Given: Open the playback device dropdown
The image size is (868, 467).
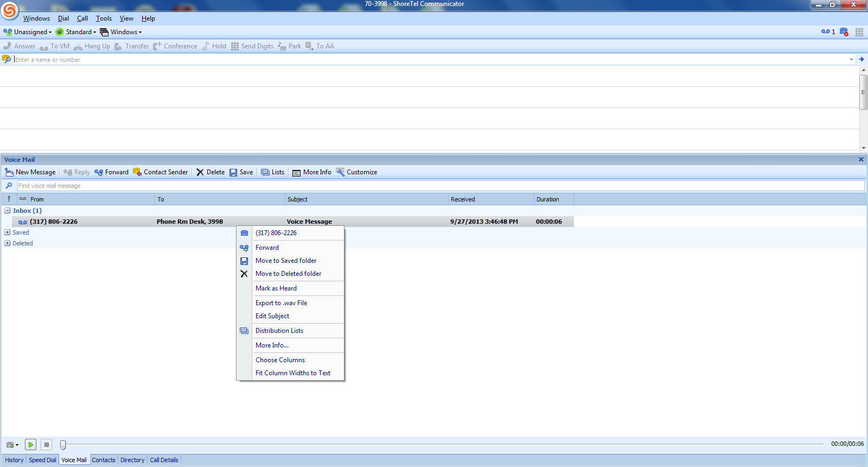Looking at the screenshot, I should pos(12,445).
